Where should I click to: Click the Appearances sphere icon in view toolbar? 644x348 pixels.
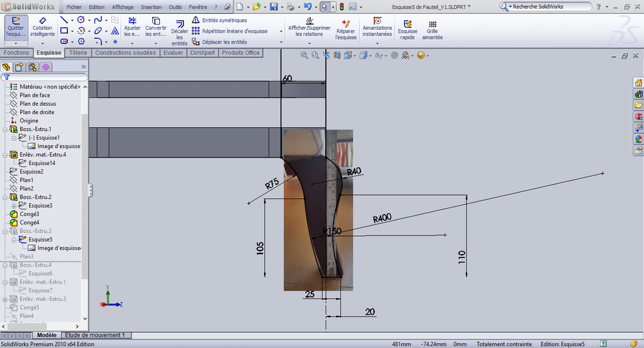[x=421, y=55]
